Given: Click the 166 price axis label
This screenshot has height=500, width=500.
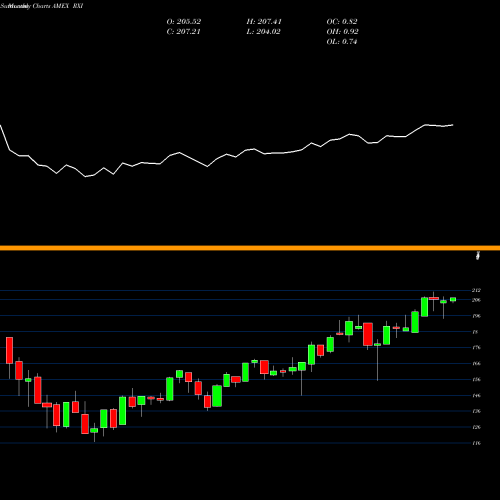Looking at the screenshot, I should click(x=476, y=364).
